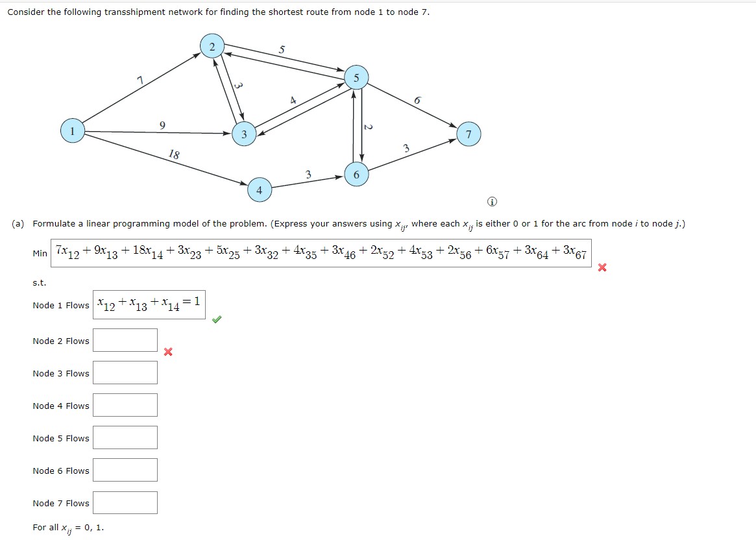Select node 4 in the network diagram

[x=259, y=190]
